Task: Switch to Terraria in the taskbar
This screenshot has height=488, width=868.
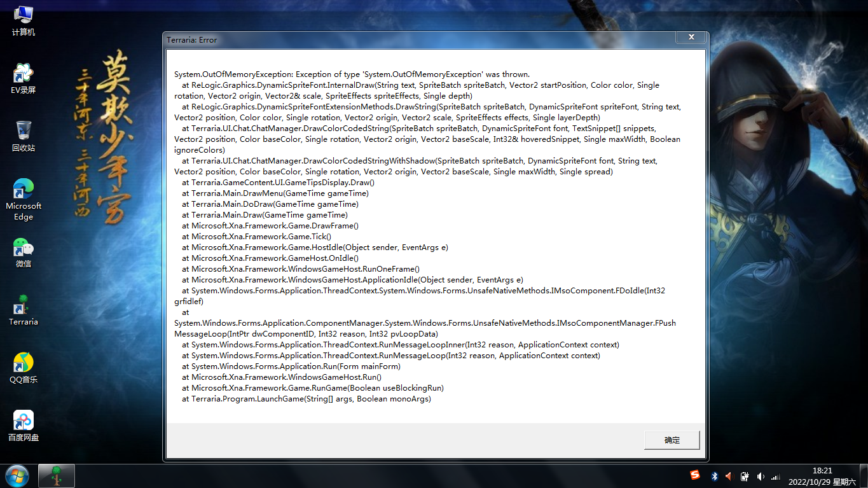Action: tap(57, 475)
